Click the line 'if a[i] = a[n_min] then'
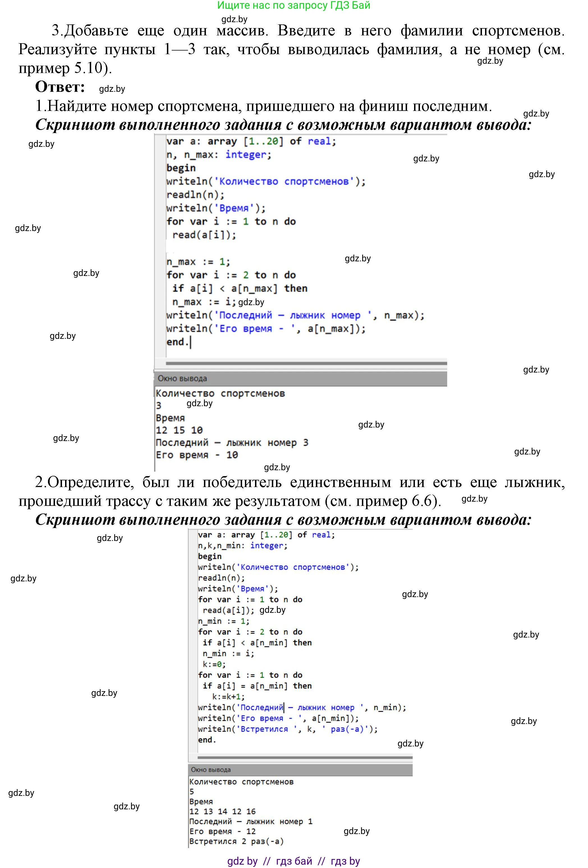Screen dimensions: 588x868 [x=257, y=686]
